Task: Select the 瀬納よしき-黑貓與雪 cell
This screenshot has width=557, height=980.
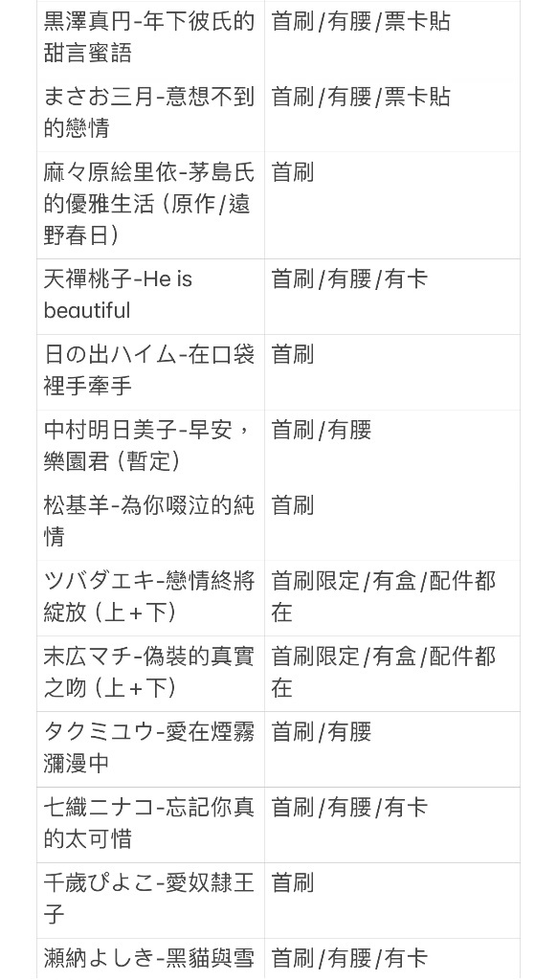Action: click(149, 958)
